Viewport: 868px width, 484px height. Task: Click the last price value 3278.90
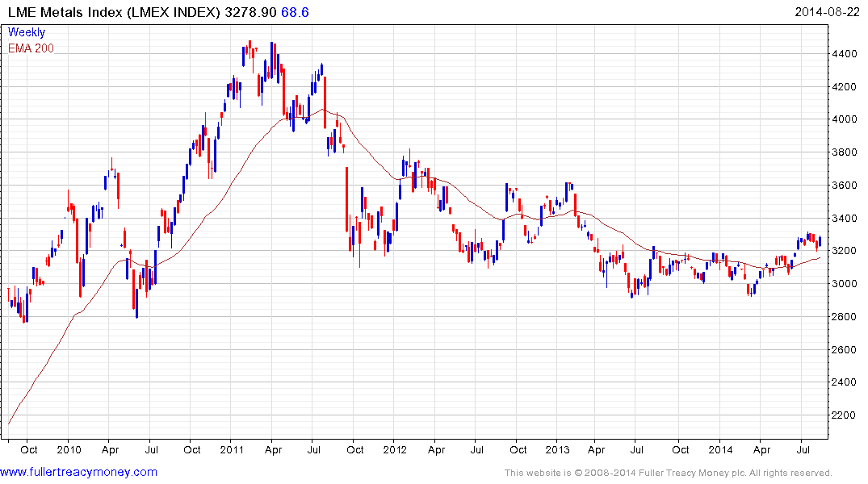click(251, 12)
